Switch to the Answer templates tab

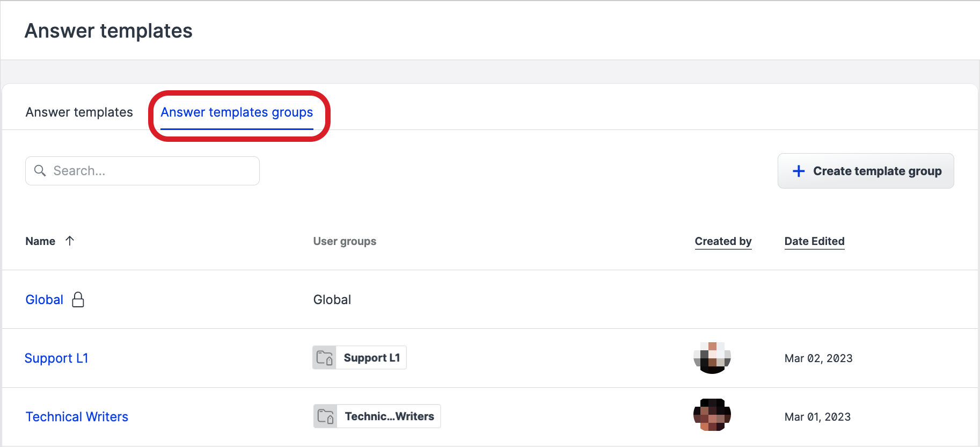click(79, 112)
